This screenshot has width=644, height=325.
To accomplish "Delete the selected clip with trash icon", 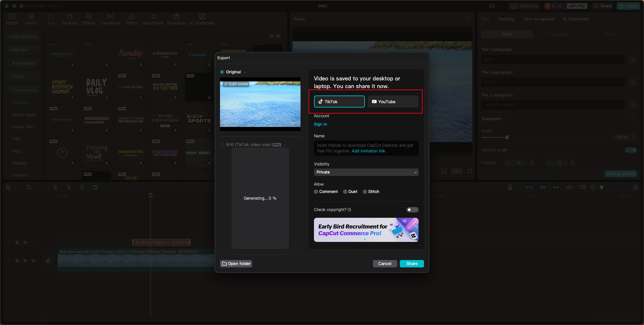I will pyautogui.click(x=96, y=188).
